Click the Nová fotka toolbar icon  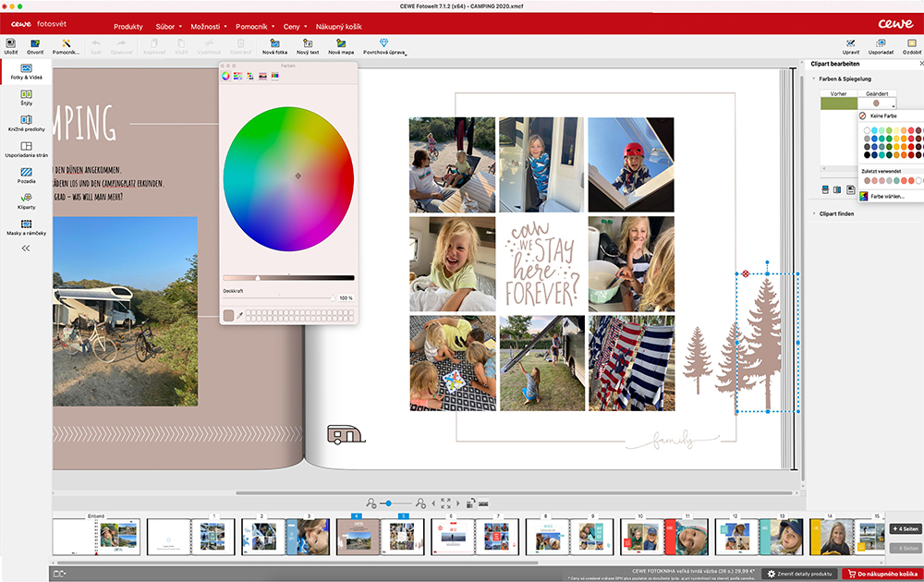[x=274, y=43]
